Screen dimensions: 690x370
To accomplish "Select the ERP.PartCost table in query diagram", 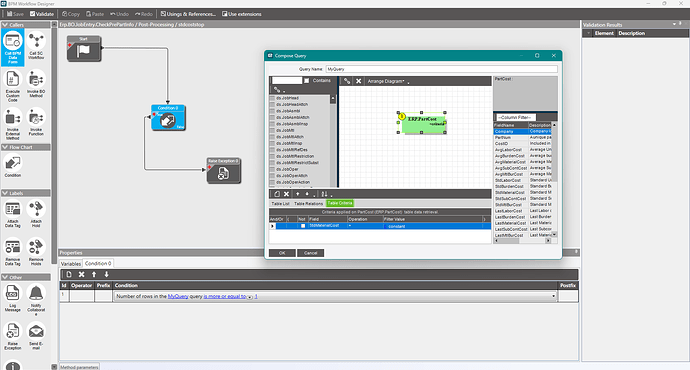I will pos(422,123).
